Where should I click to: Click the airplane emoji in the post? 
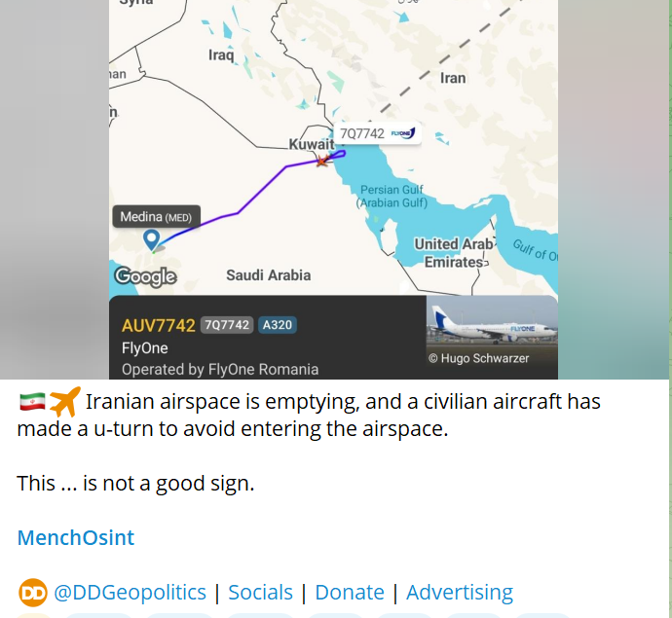point(64,401)
